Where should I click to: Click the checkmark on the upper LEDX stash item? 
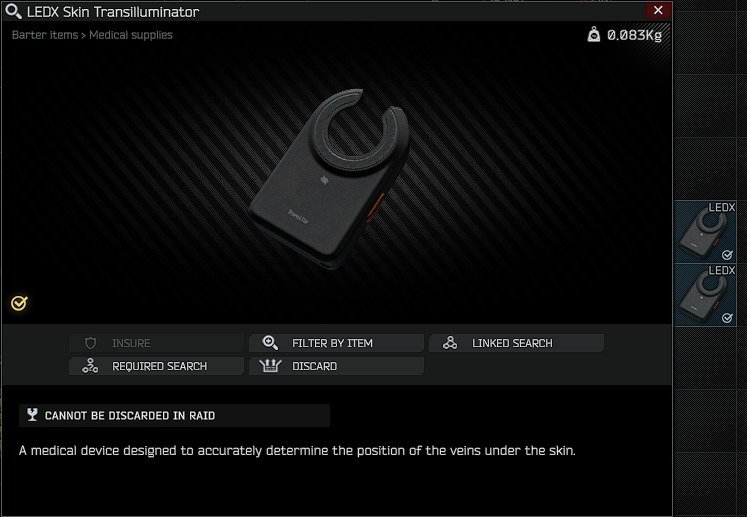coord(727,255)
